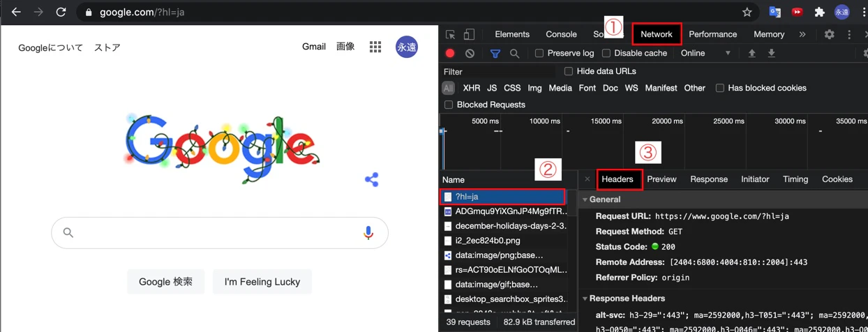Click the Google 検索 button
The image size is (868, 332).
165,282
